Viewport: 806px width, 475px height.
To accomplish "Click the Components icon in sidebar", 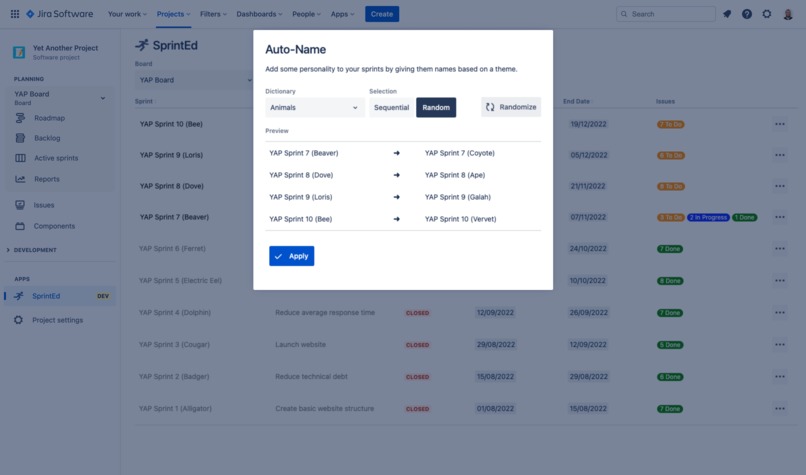I will click(20, 226).
